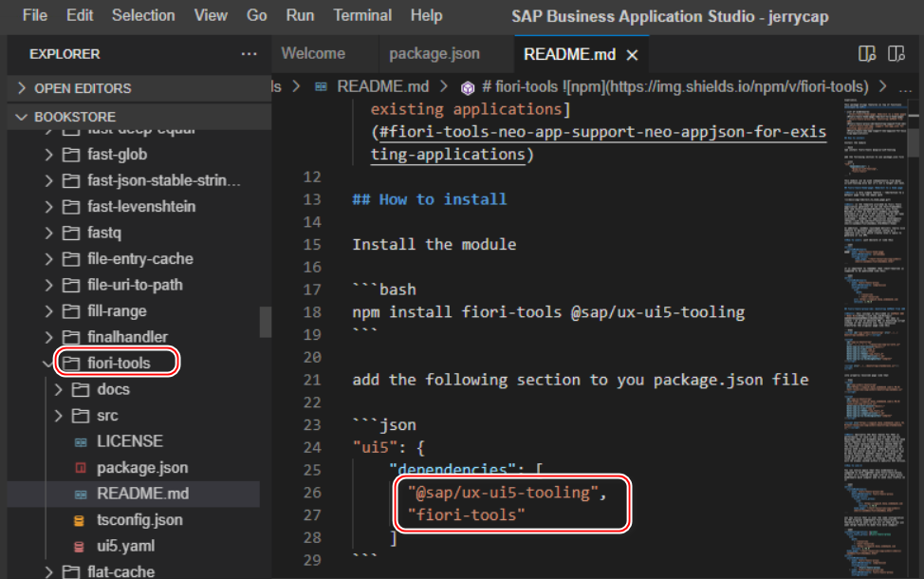Click the LICENSE file icon
The height and width of the screenshot is (579, 924).
81,441
